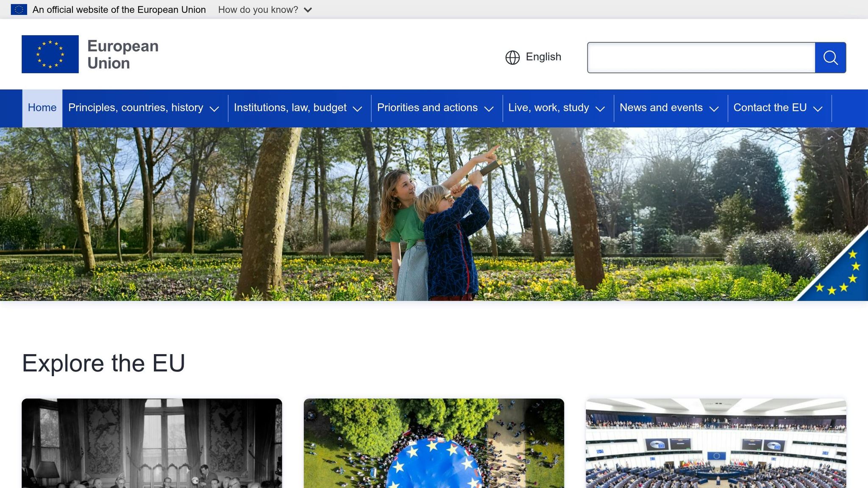
Task: Click chevron next to Institutions, law, budget
Action: point(358,109)
